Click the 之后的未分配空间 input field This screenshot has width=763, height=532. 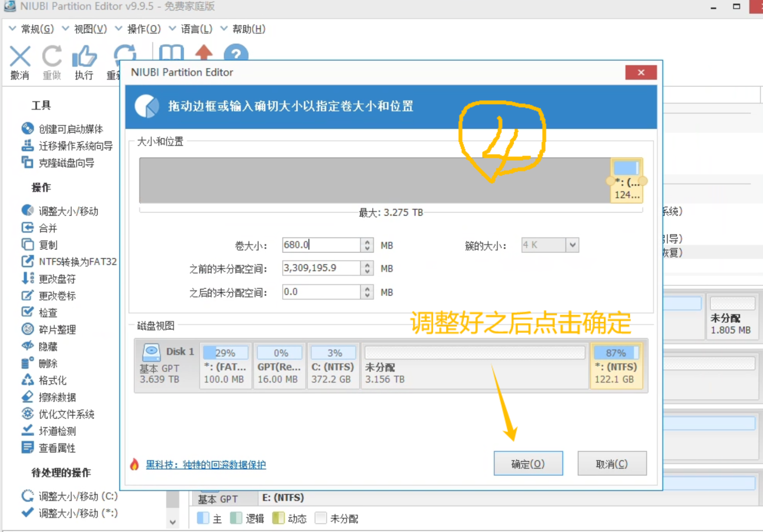pos(321,292)
